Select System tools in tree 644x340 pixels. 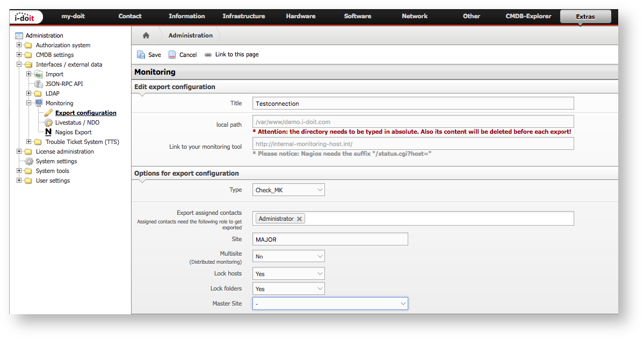53,171
